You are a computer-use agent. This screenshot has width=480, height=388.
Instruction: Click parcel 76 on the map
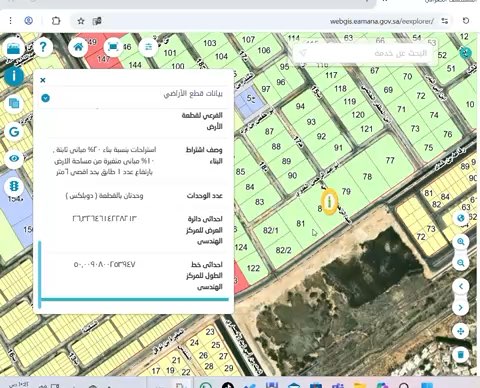click(x=447, y=134)
